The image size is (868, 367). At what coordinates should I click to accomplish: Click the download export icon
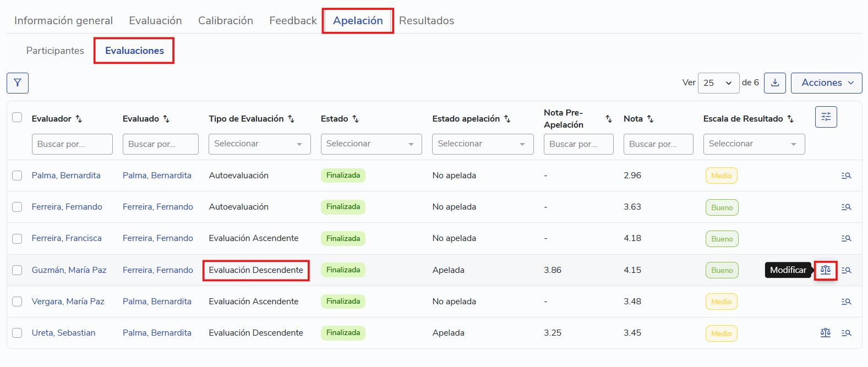coord(775,83)
